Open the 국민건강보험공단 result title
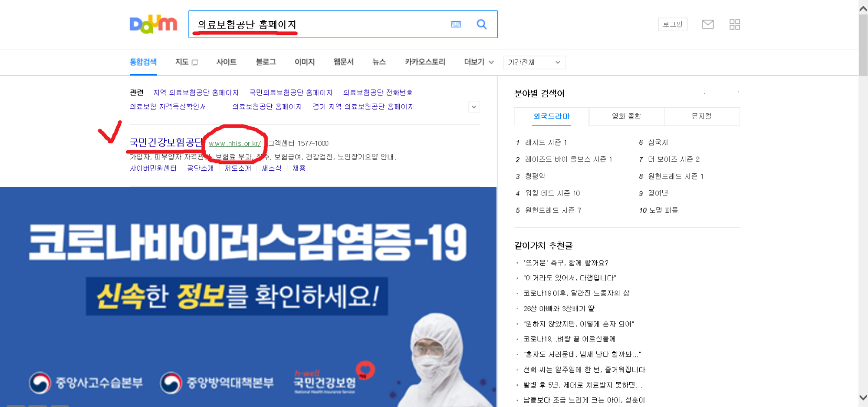 coord(167,142)
